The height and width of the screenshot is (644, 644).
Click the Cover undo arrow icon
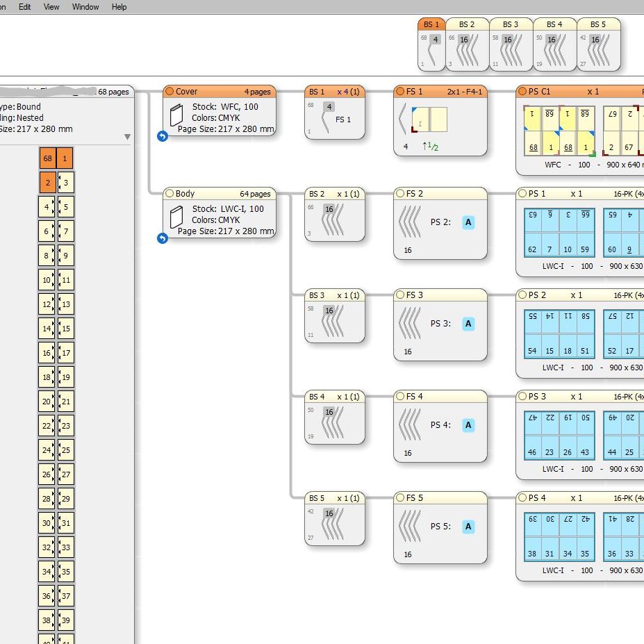[163, 136]
